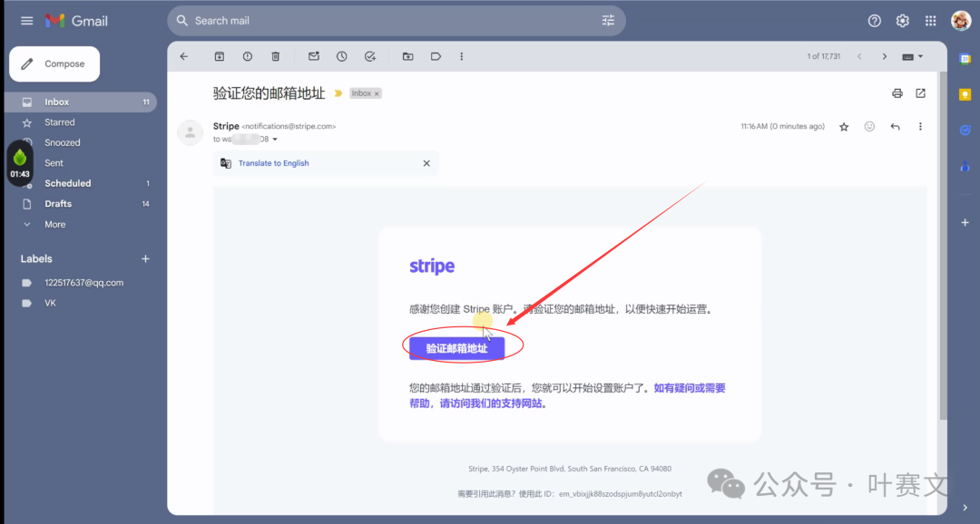Delete this email with the trash icon

pos(276,56)
